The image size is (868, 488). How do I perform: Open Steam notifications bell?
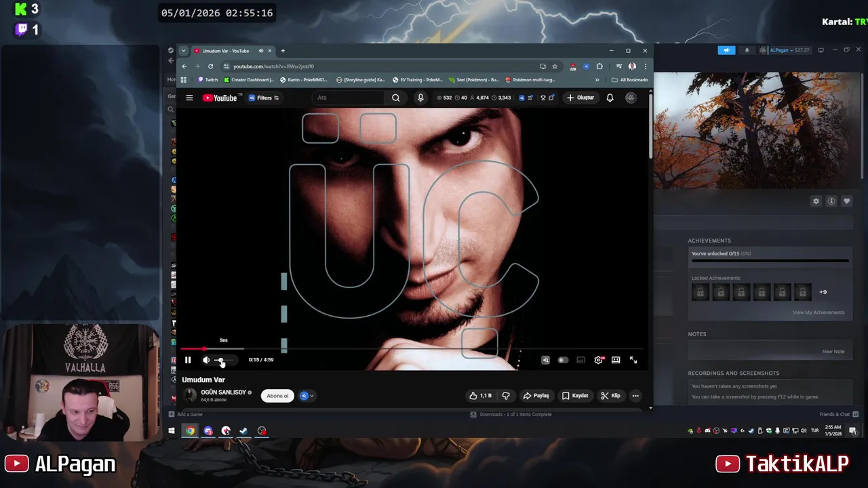click(x=747, y=50)
